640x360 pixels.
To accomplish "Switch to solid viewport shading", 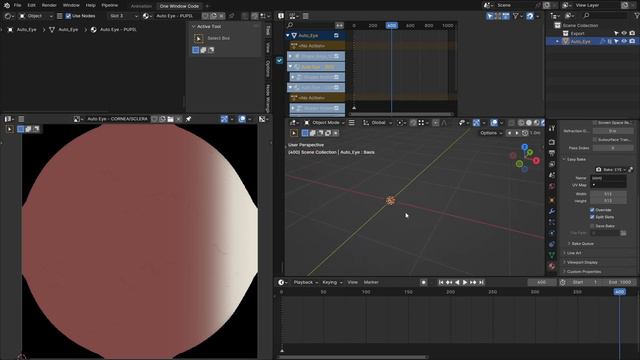I will (529, 123).
